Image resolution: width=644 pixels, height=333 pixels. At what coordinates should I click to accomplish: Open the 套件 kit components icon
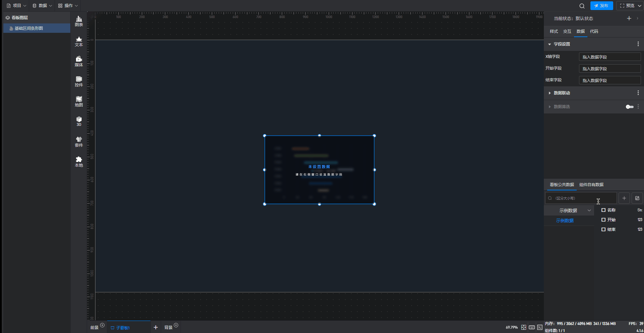79,142
